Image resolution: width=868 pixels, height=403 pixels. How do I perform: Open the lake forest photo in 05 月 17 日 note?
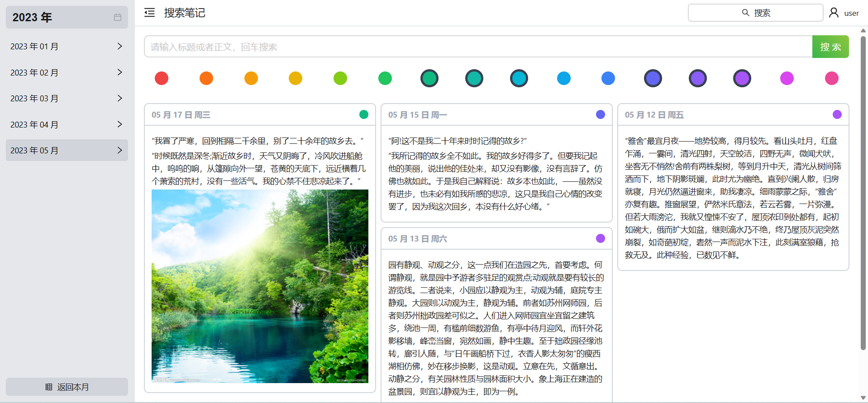tap(260, 286)
